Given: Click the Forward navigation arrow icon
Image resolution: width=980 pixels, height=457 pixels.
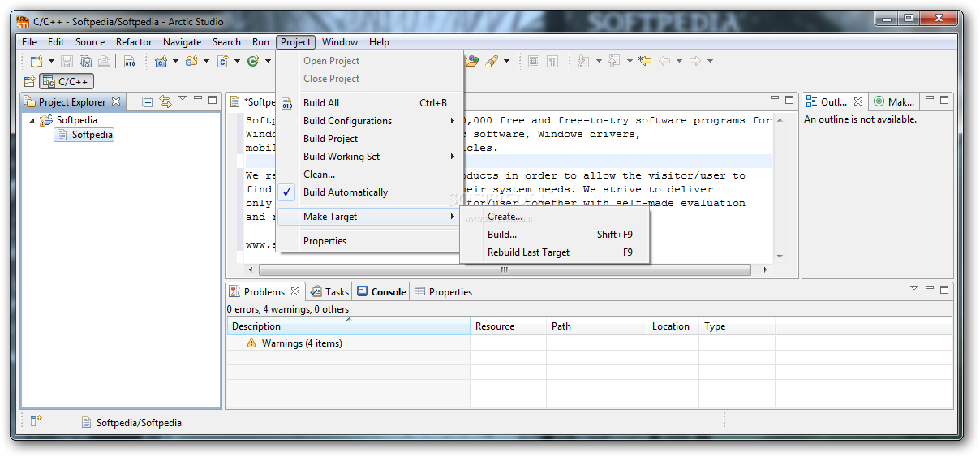Looking at the screenshot, I should [x=694, y=61].
